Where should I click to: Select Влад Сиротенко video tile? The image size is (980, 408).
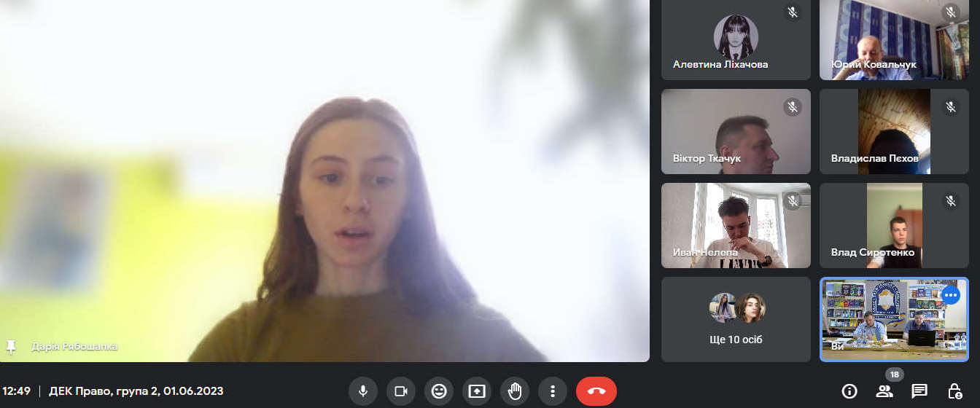pos(894,225)
